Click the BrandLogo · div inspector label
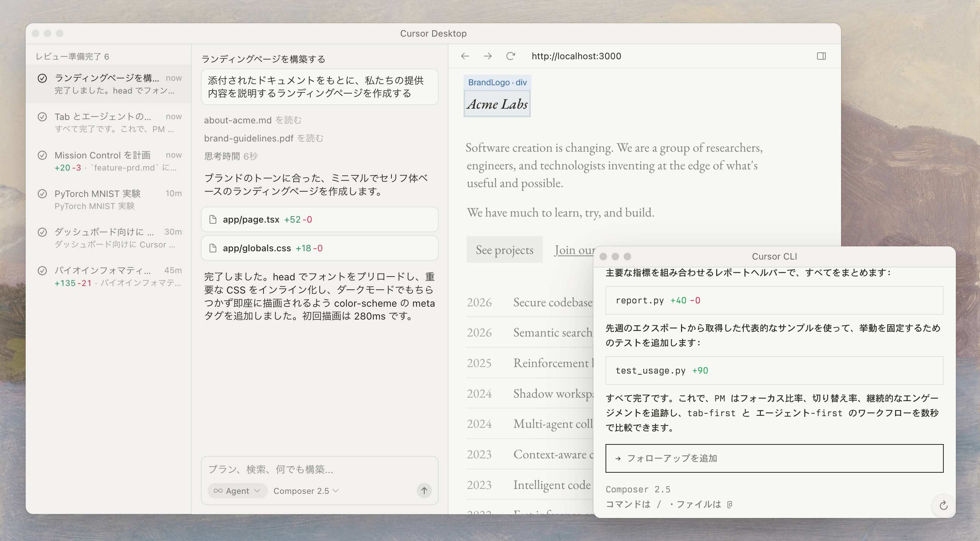 coord(497,82)
